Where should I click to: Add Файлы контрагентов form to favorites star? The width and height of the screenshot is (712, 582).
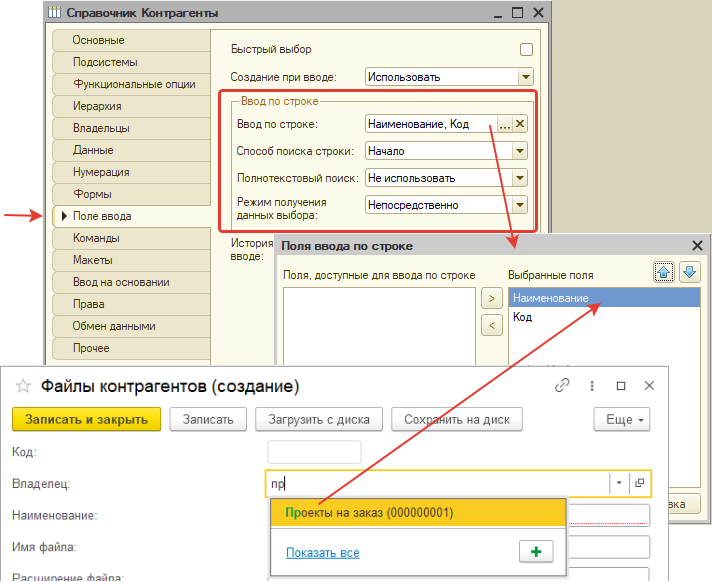point(23,386)
